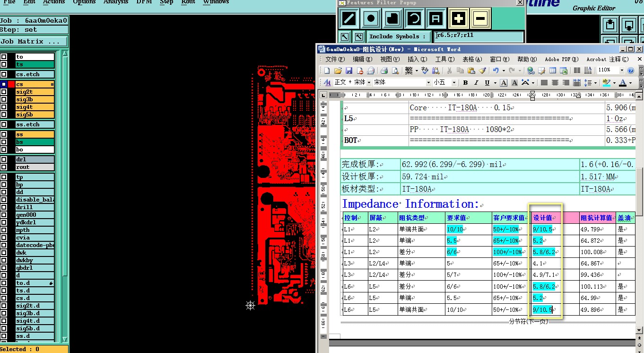Toggle checkbox for layer rout
644x353 pixels.
pos(4,167)
